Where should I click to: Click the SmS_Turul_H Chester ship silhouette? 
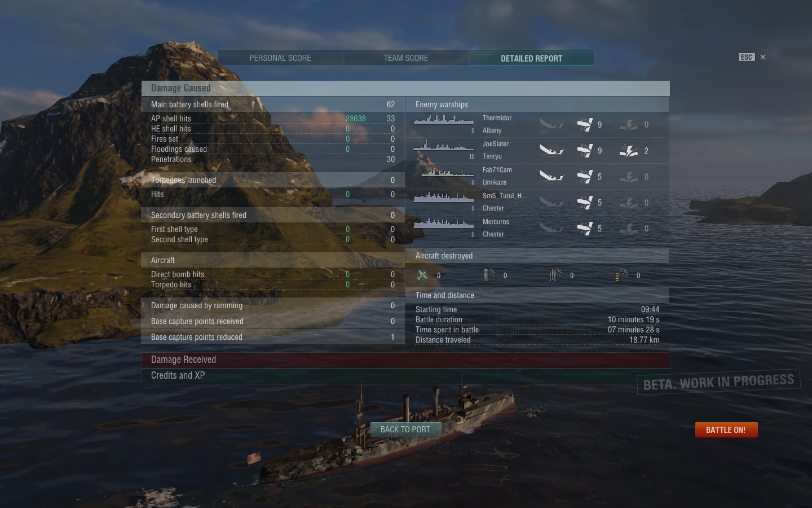pyautogui.click(x=444, y=197)
